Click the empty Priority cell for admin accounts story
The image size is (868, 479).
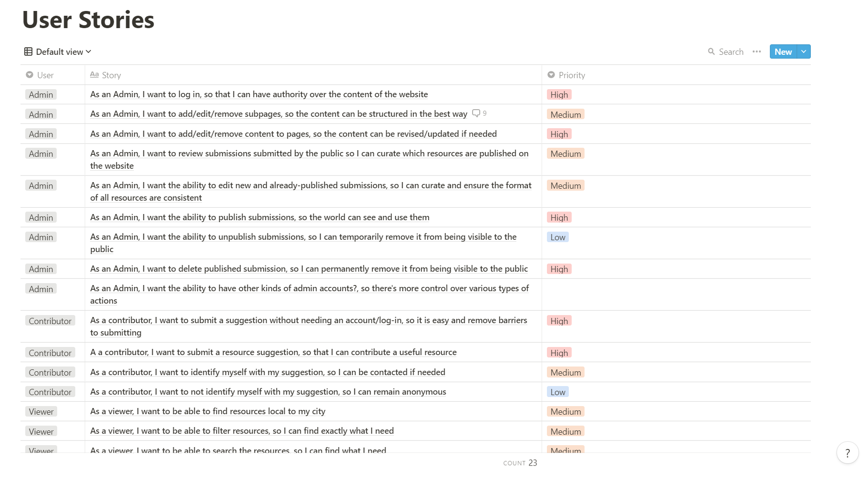[676, 294]
